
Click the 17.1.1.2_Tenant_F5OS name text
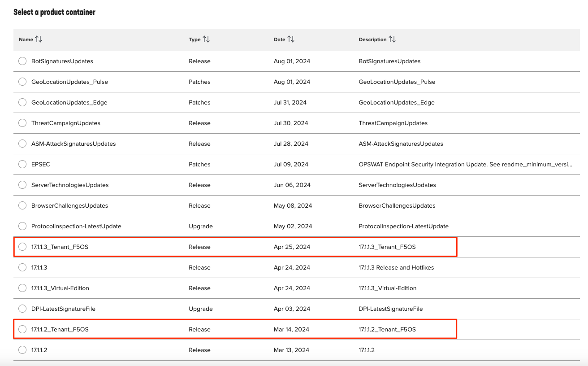click(x=60, y=329)
